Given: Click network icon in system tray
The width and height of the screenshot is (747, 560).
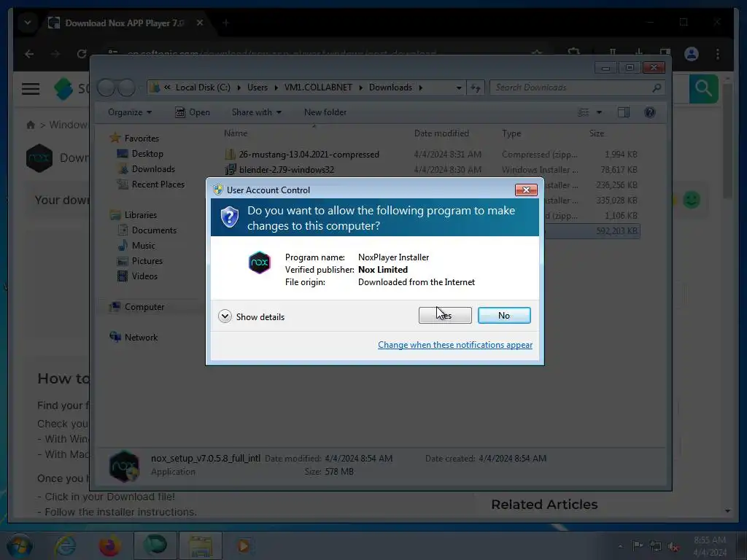Looking at the screenshot, I should click(656, 546).
